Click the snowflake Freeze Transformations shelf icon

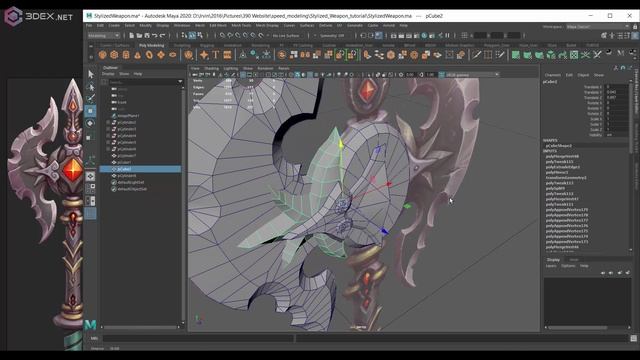pyautogui.click(x=266, y=55)
